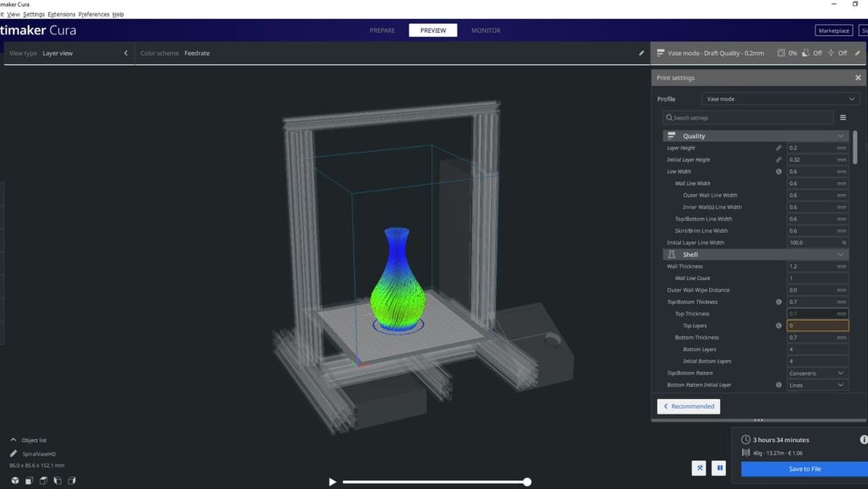Image resolution: width=868 pixels, height=489 pixels.
Task: Click the round icon beside Line Width
Action: point(778,172)
